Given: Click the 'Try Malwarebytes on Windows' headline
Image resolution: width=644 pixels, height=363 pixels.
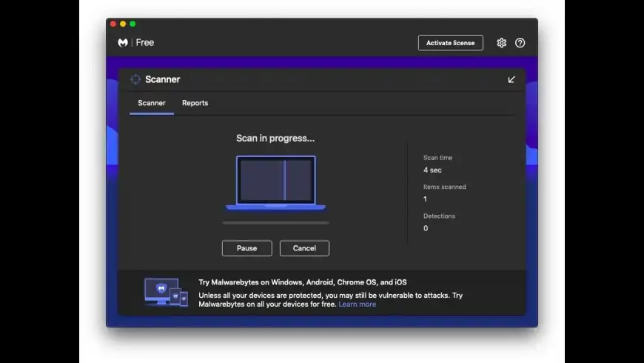Looking at the screenshot, I should [x=303, y=282].
